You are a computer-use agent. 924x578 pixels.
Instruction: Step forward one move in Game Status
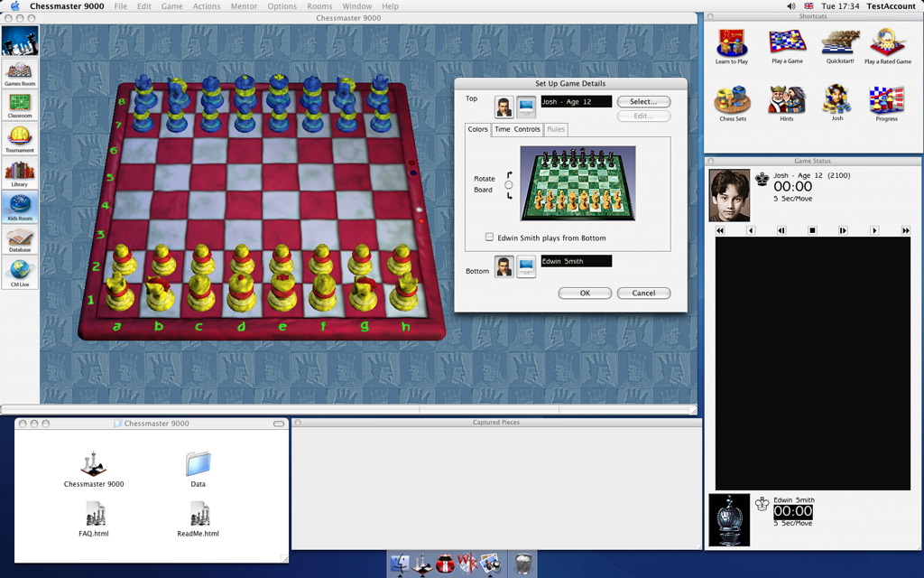tap(874, 230)
